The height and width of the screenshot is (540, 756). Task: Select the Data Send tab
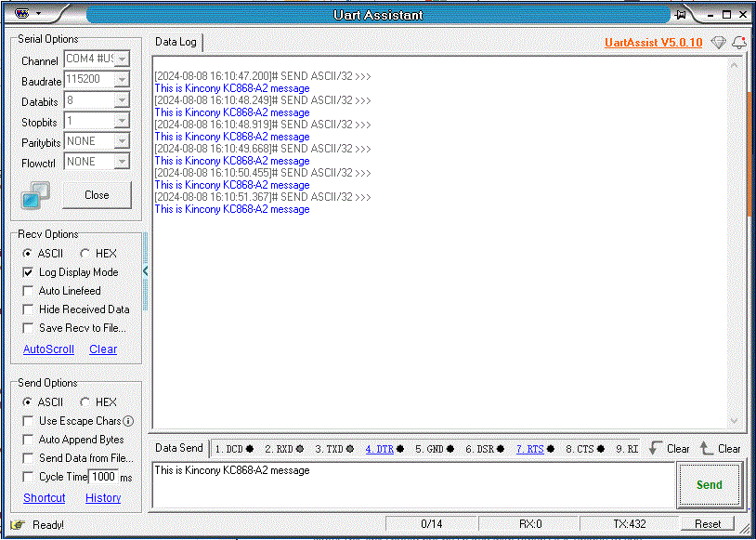[x=178, y=448]
